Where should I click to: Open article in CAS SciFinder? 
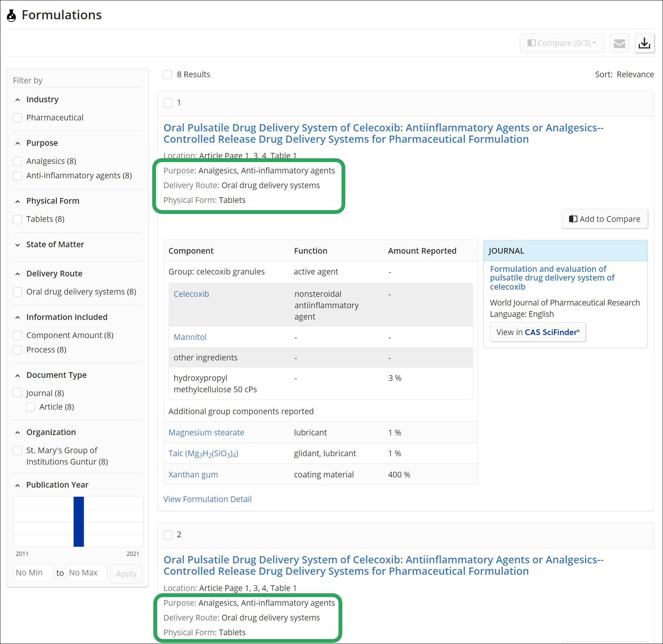pyautogui.click(x=538, y=332)
